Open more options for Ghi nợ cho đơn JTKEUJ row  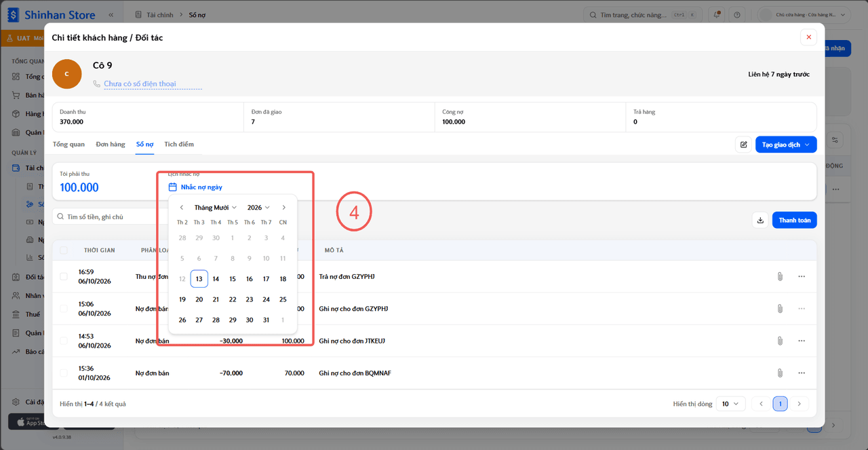click(x=802, y=341)
